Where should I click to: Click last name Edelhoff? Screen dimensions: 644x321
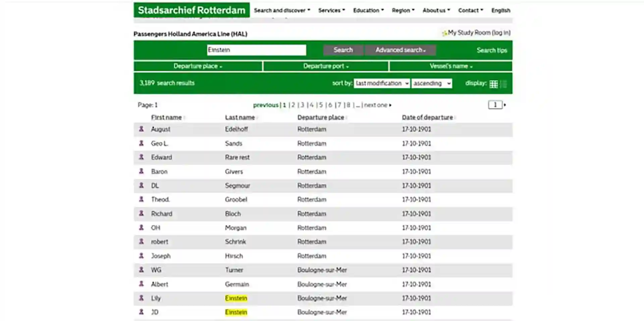[236, 129]
